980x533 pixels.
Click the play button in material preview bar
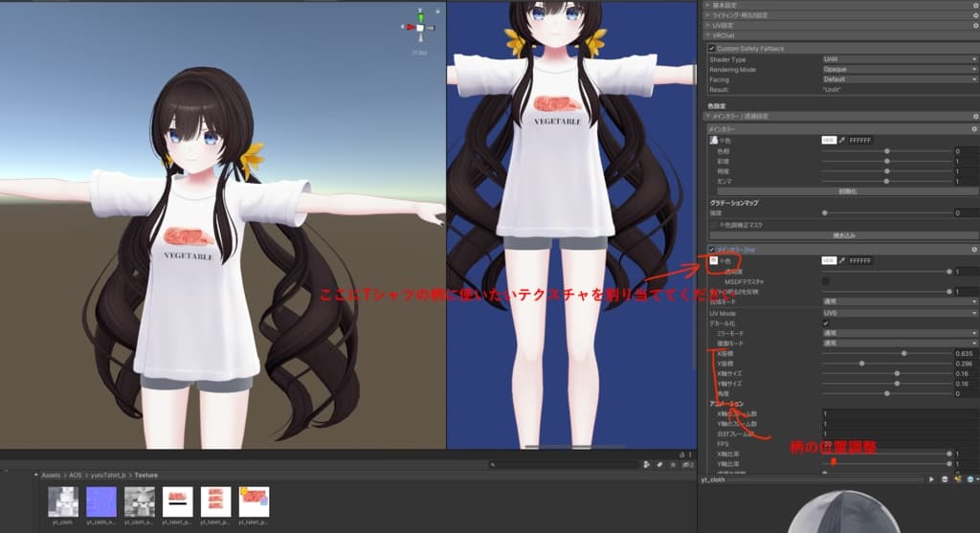(931, 478)
